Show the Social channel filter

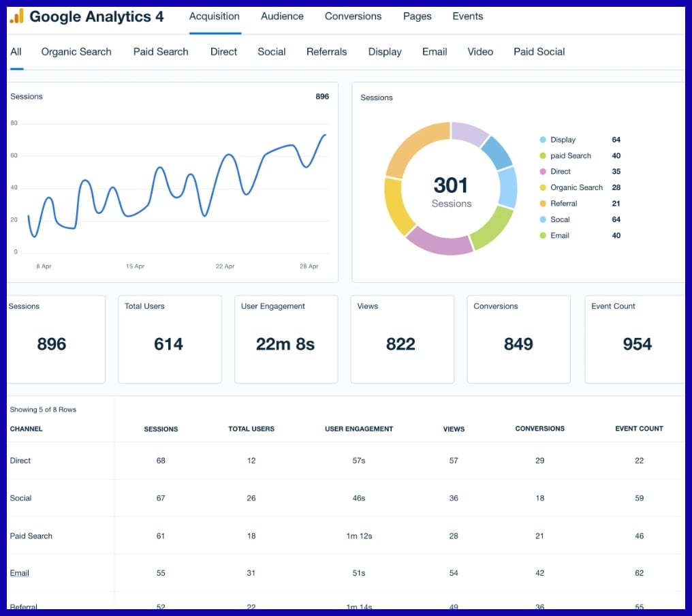pyautogui.click(x=271, y=52)
